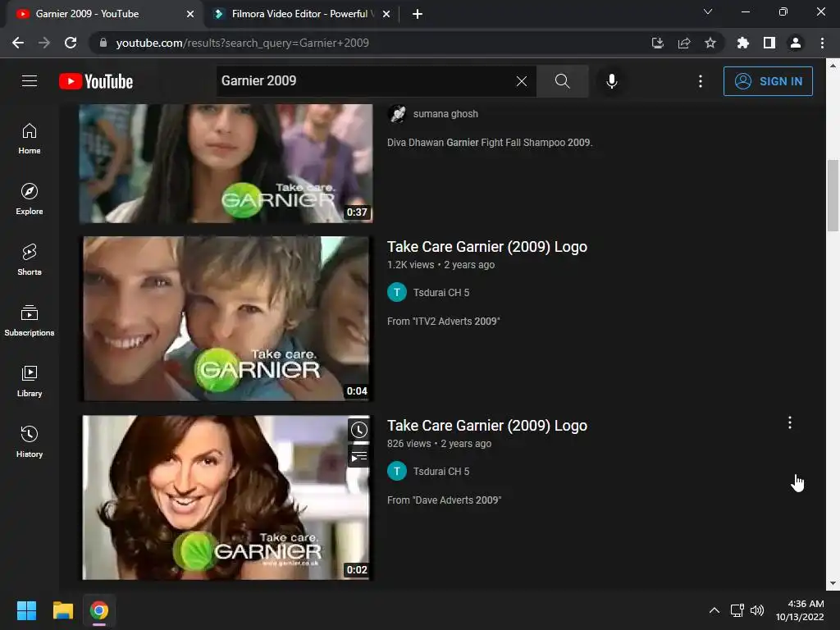Click Tsdurai avatar for the 1.2K views video
This screenshot has width=840, height=630.
(x=397, y=293)
